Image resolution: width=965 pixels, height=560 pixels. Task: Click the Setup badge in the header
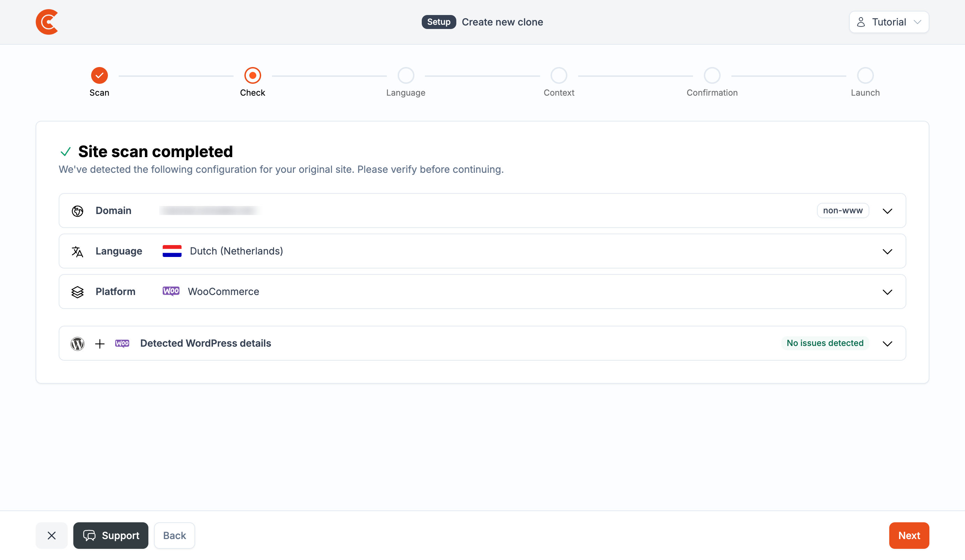[x=439, y=22]
